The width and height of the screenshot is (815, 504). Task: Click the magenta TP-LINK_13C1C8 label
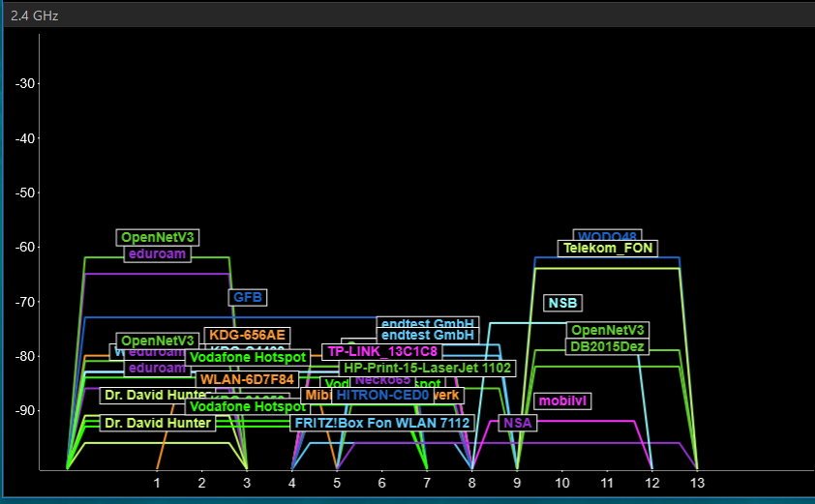pos(382,352)
